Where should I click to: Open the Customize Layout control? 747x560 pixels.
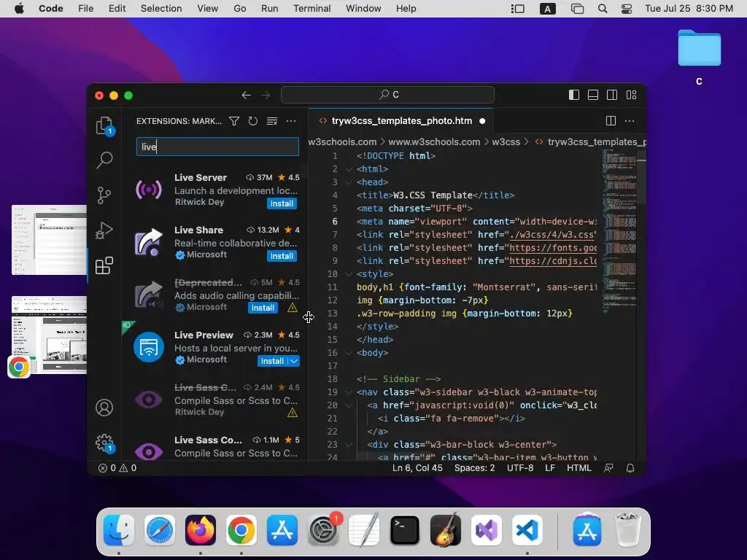(x=631, y=96)
